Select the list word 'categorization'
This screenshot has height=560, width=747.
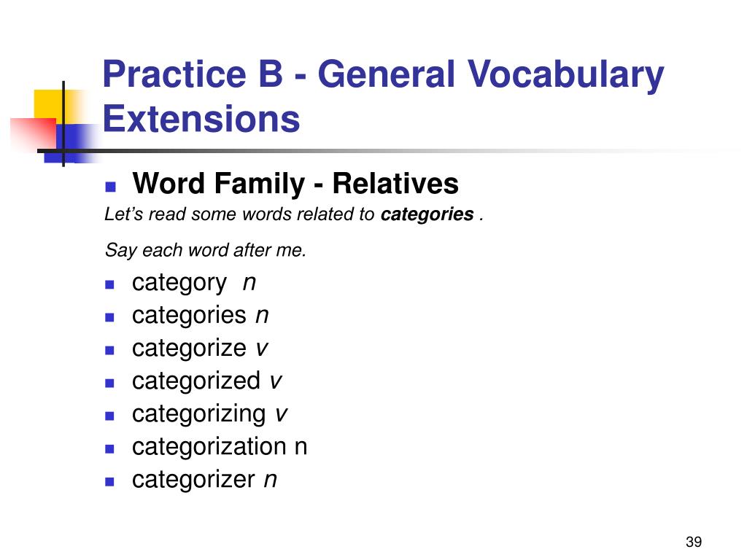(x=209, y=447)
